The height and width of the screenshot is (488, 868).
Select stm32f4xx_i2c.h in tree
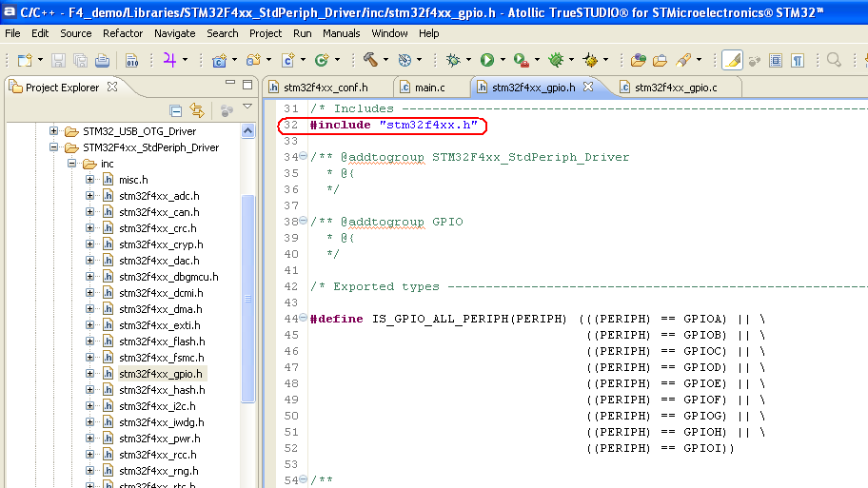157,405
